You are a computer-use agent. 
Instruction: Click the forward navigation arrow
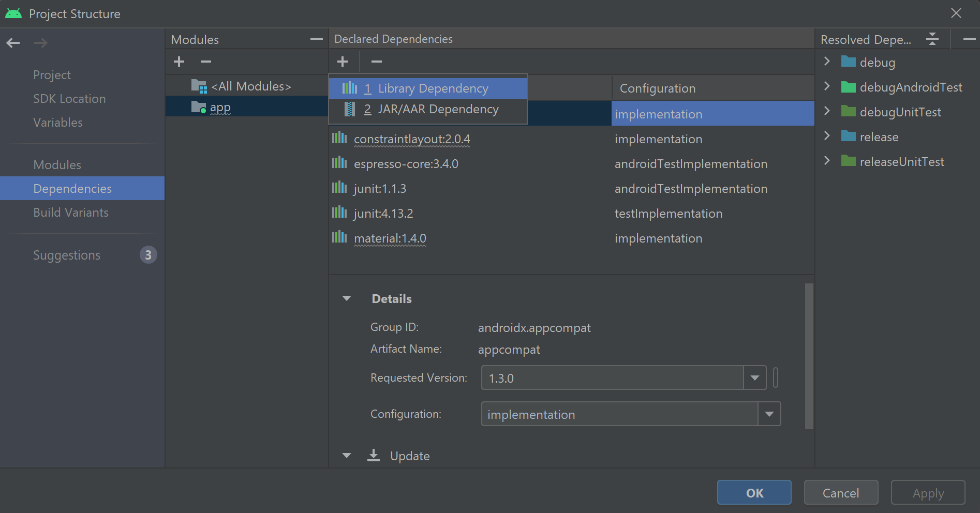40,43
